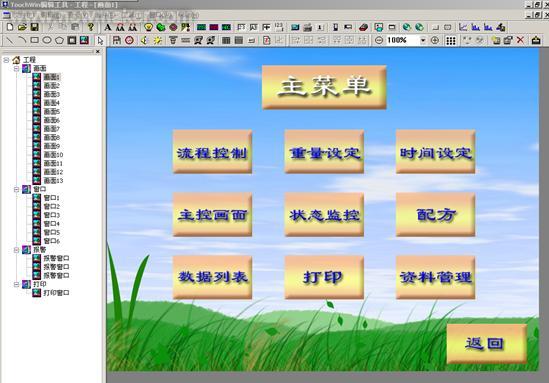This screenshot has width=549, height=383.
Task: Click the new file toolbar icon
Action: coord(10,27)
